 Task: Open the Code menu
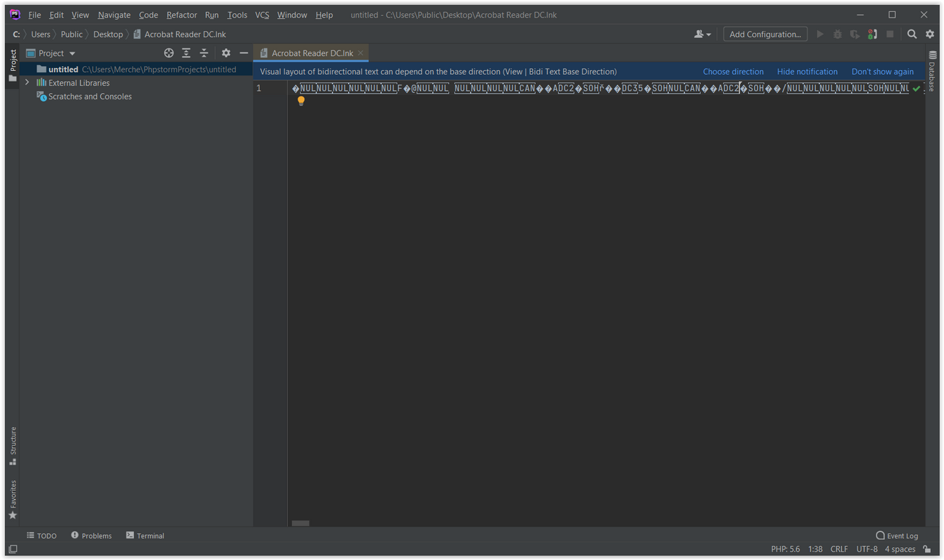[x=148, y=15]
